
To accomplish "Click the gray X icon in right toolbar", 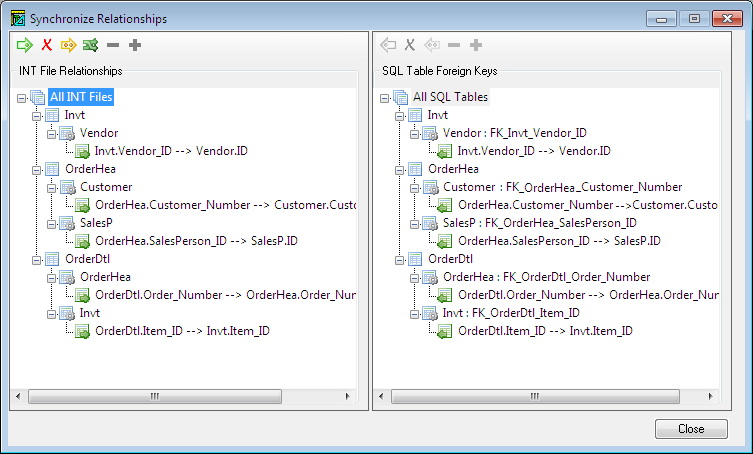I will point(410,45).
